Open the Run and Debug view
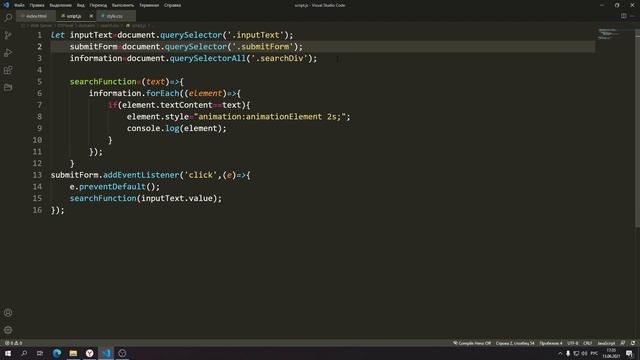 pos(8,53)
